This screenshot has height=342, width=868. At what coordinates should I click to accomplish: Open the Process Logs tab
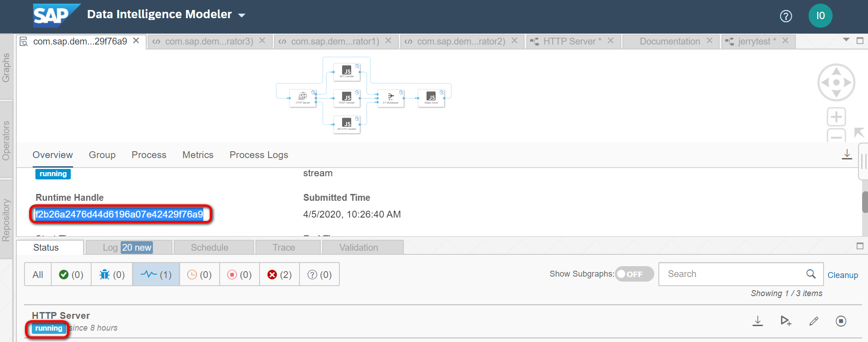[259, 155]
